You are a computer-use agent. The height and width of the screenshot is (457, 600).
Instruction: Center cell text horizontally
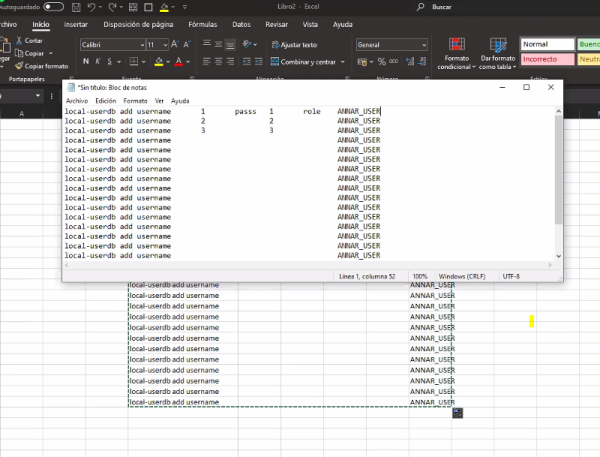tap(218, 61)
